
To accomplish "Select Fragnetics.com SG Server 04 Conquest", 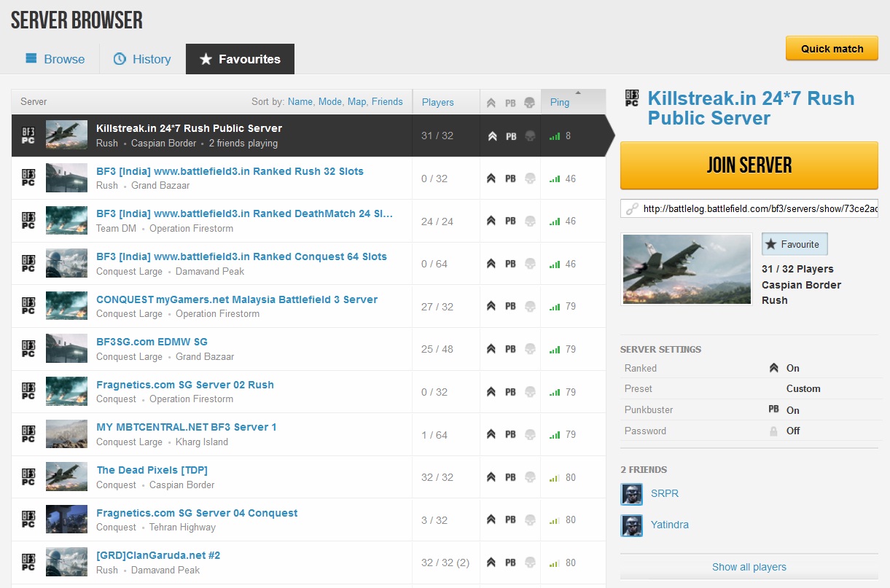I will pos(308,520).
